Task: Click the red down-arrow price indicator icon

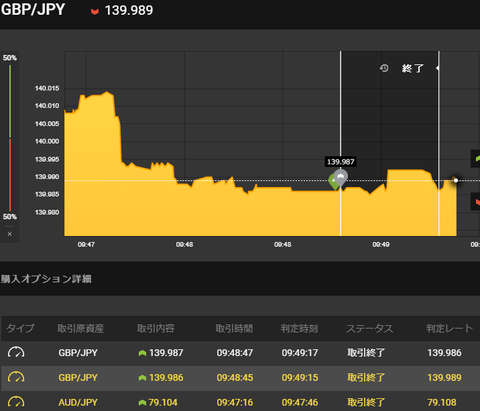Action: (x=95, y=11)
